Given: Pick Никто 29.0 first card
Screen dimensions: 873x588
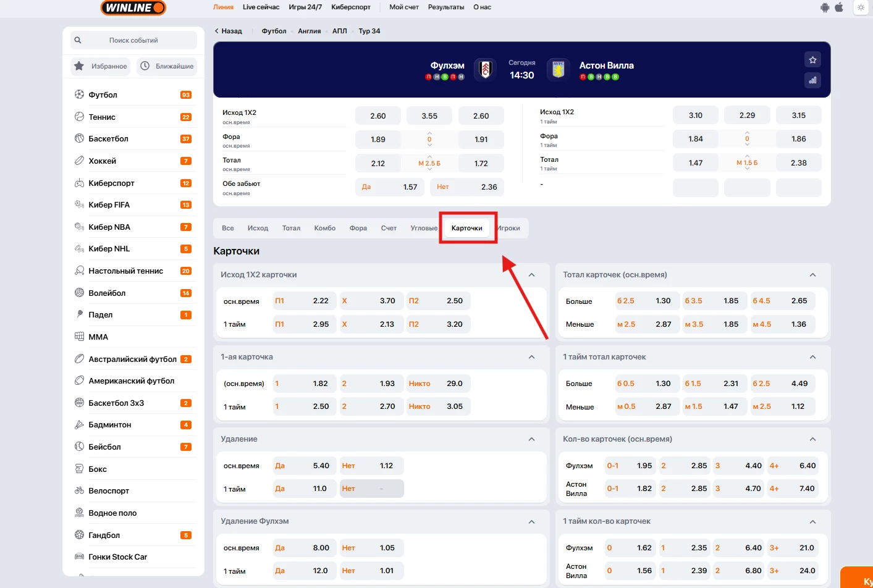Looking at the screenshot, I should pos(438,384).
